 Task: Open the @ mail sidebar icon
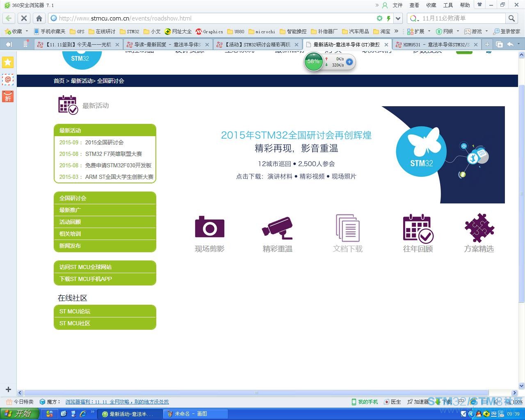click(x=8, y=80)
